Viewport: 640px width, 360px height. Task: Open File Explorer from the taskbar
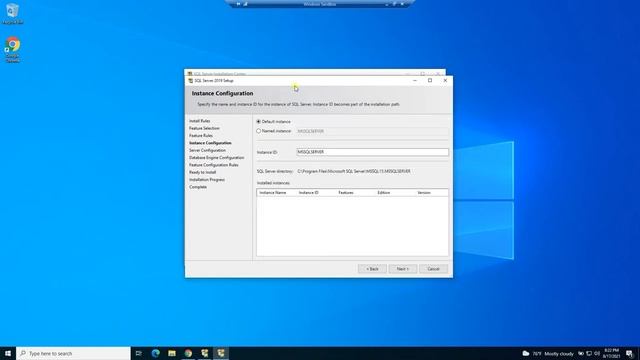tap(172, 353)
